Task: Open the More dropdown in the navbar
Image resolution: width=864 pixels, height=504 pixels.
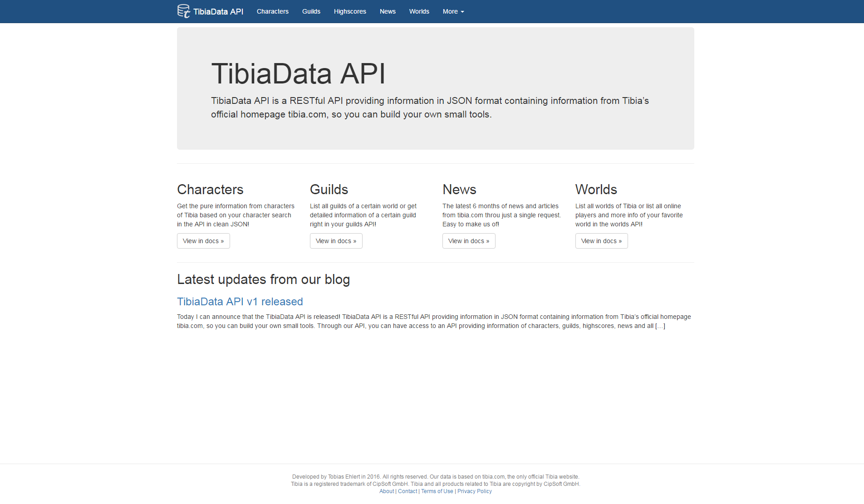Action: point(452,11)
